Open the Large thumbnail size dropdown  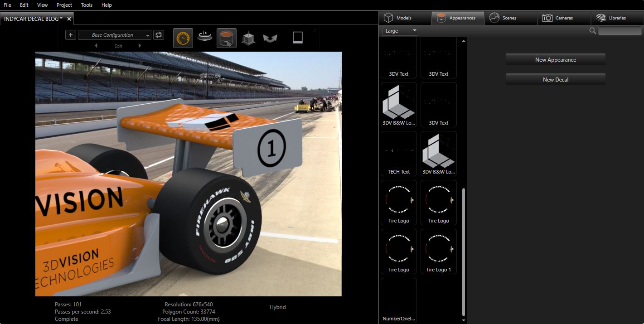point(400,31)
